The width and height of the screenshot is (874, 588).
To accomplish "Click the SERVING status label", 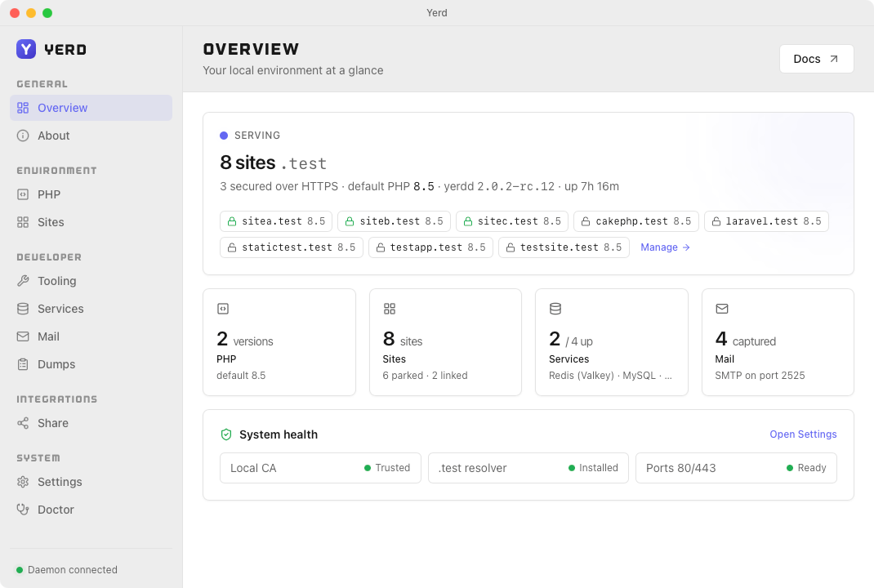I will click(x=257, y=136).
